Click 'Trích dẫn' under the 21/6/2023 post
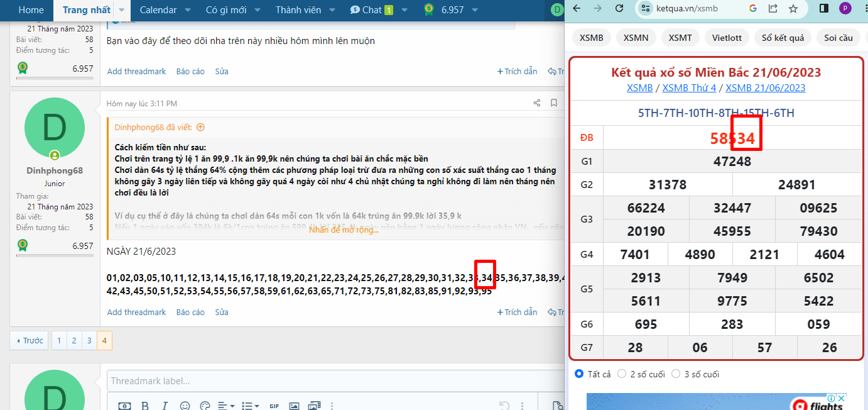Screen dimensions: 868x410 click(517, 312)
